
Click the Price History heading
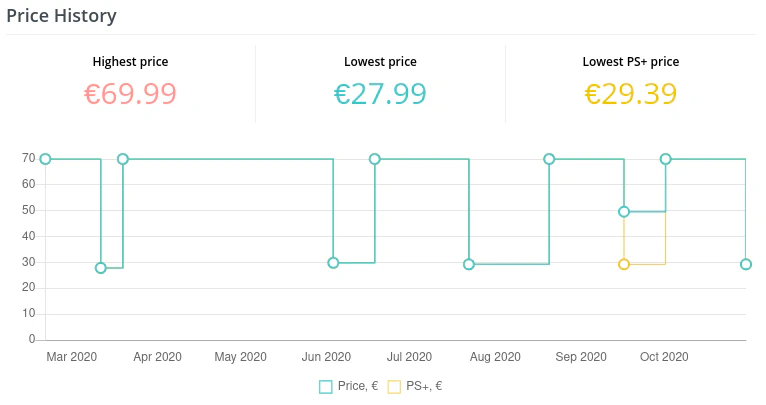pos(61,16)
